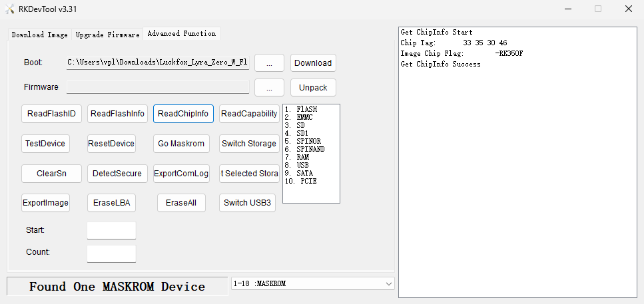Browse for Firmware file with ellipsis button
This screenshot has width=644, height=304.
point(270,87)
